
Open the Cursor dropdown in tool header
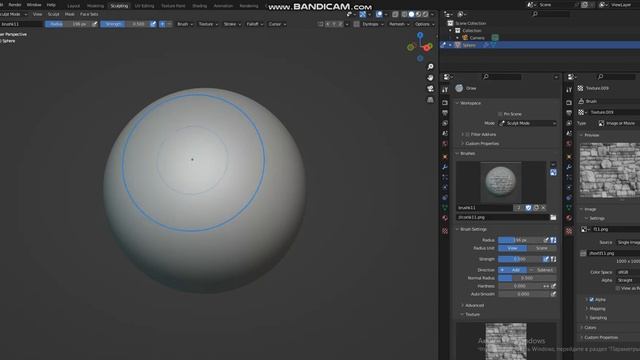(277, 24)
